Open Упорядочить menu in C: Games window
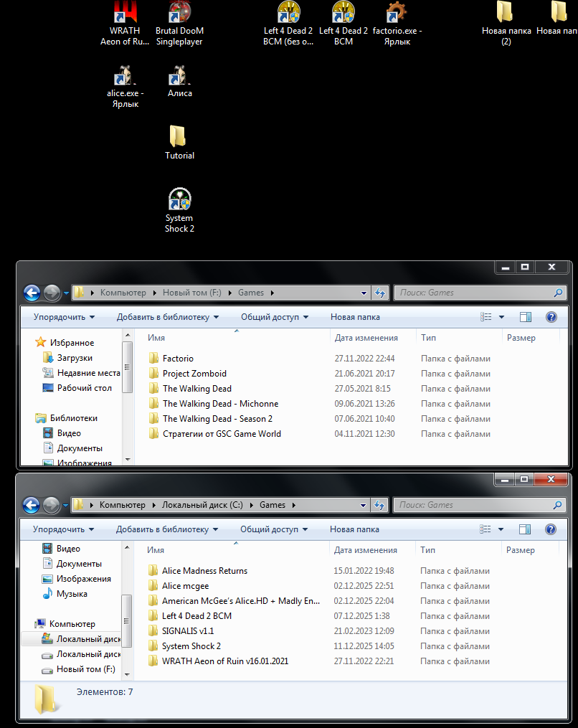Image resolution: width=578 pixels, height=728 pixels. click(x=63, y=529)
